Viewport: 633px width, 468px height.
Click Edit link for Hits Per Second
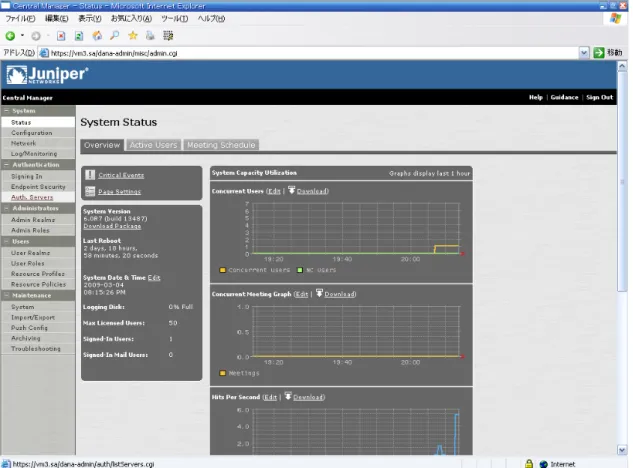(x=270, y=397)
